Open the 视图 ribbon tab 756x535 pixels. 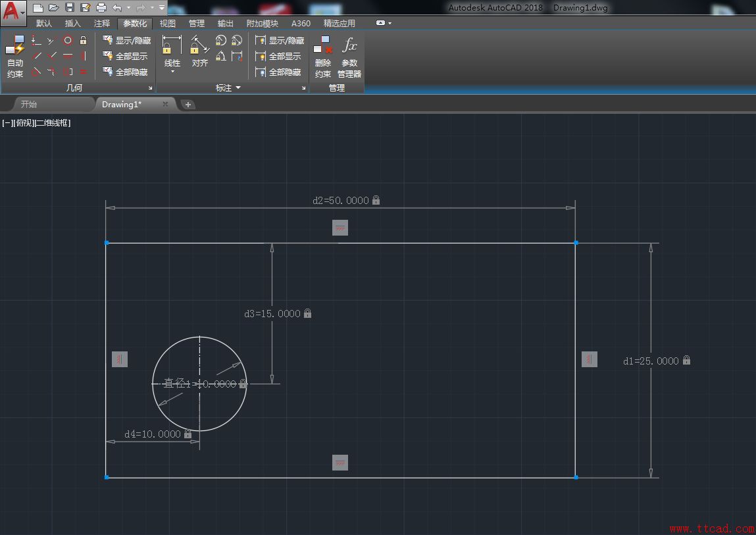(x=168, y=23)
